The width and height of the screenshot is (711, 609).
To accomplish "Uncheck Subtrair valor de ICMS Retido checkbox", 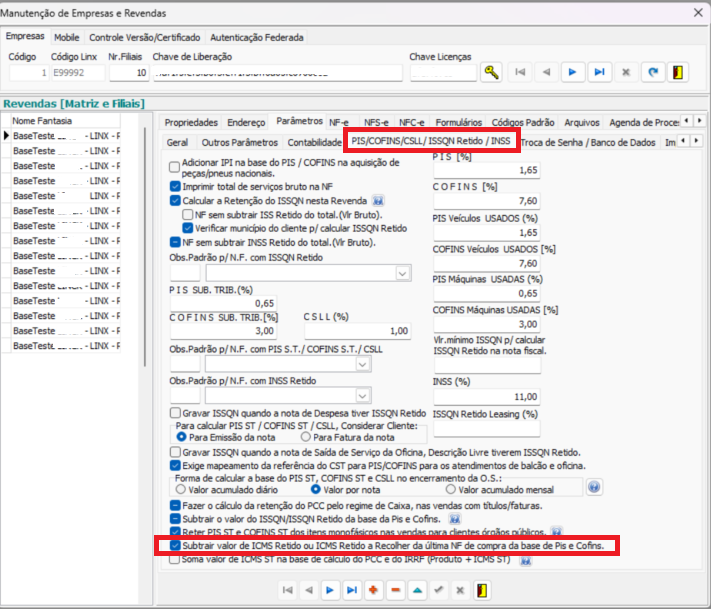I will 175,546.
